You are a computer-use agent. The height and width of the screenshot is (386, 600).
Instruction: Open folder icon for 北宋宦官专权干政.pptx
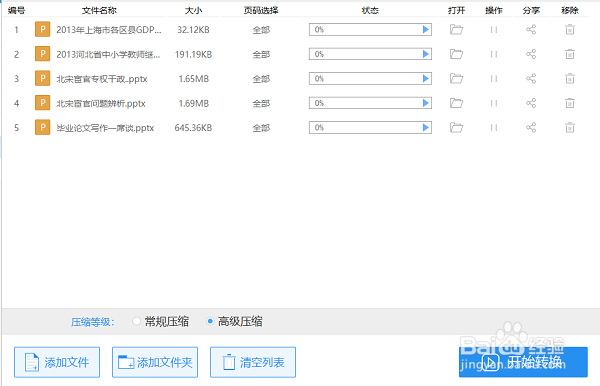pos(456,78)
